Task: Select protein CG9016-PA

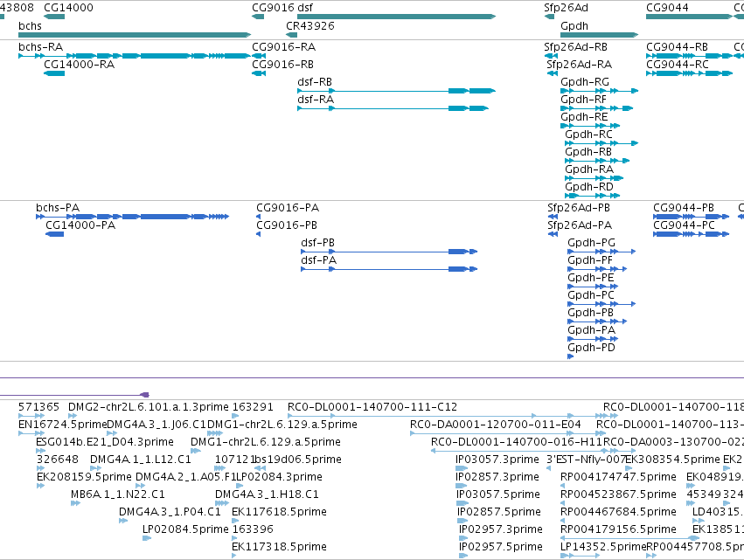Action: coord(259,217)
